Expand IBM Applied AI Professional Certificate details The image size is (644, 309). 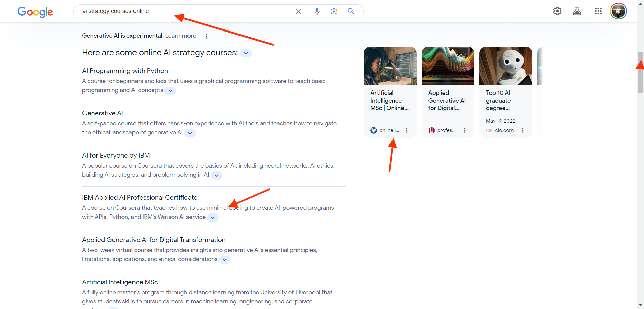click(x=213, y=218)
